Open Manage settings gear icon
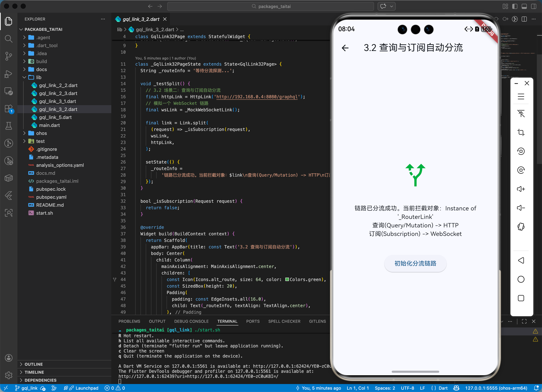 point(9,375)
